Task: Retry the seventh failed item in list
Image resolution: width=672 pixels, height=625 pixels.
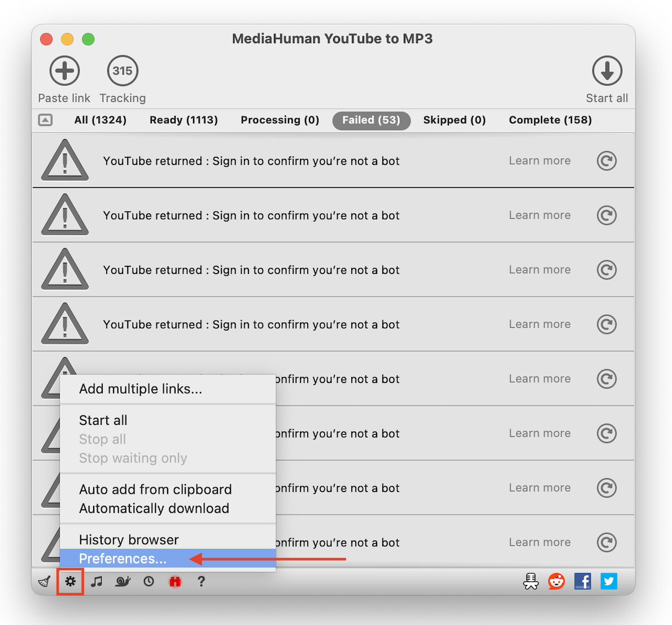Action: pyautogui.click(x=607, y=488)
